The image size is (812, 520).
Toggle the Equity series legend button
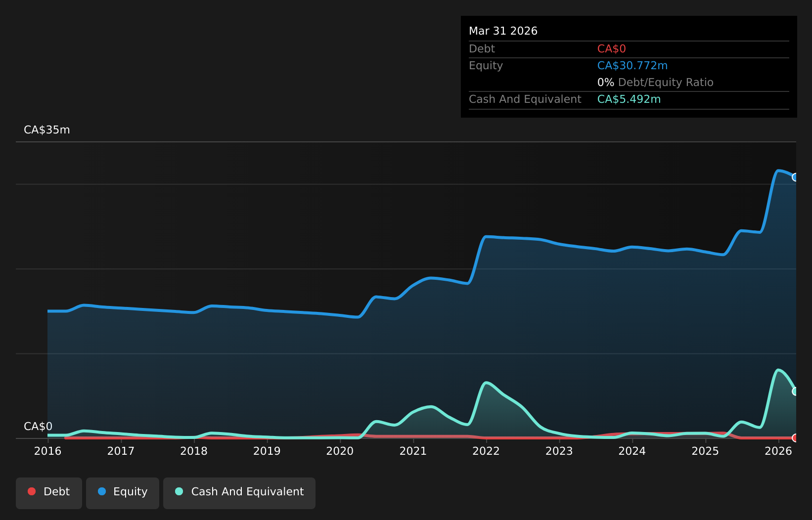pos(123,493)
